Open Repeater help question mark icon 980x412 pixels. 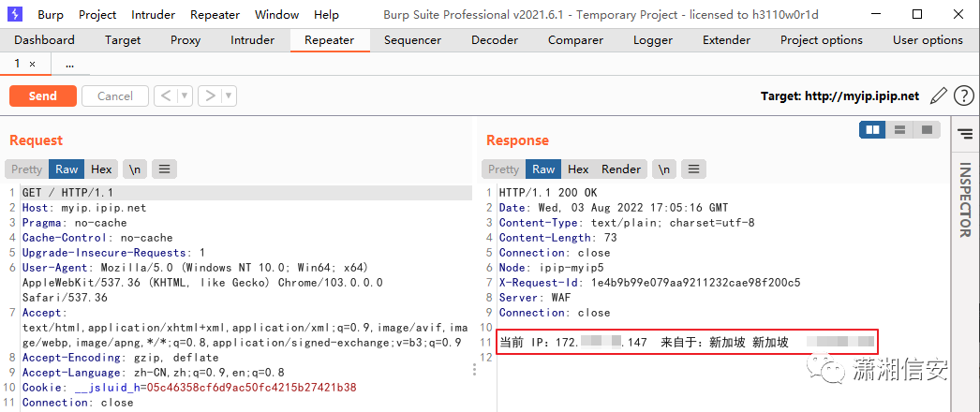coord(964,96)
